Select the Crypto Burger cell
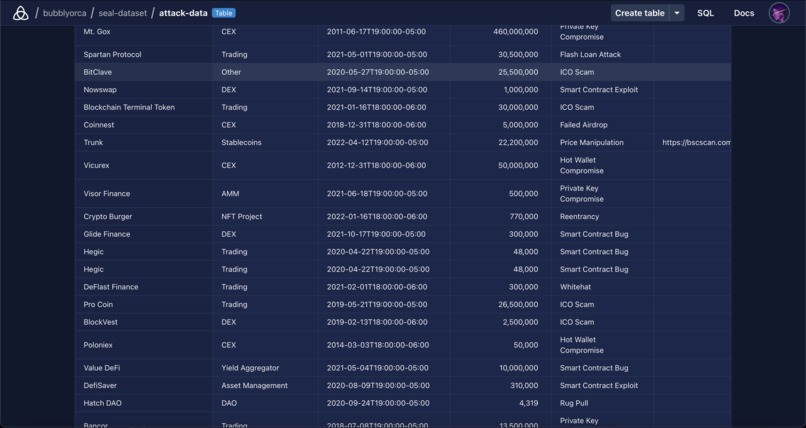This screenshot has width=806, height=428. pos(144,216)
